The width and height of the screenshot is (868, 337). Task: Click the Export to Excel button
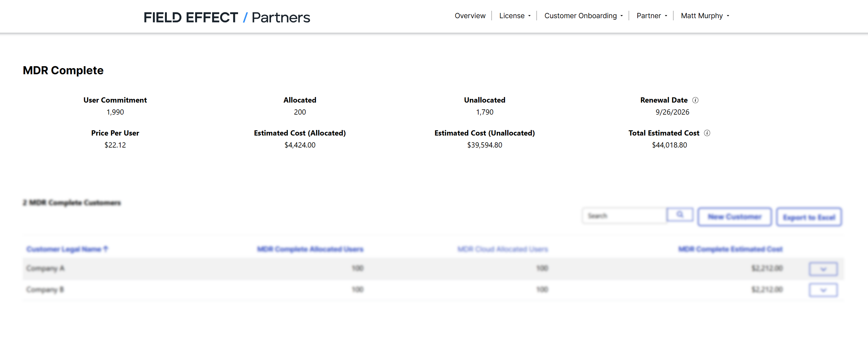(x=809, y=217)
